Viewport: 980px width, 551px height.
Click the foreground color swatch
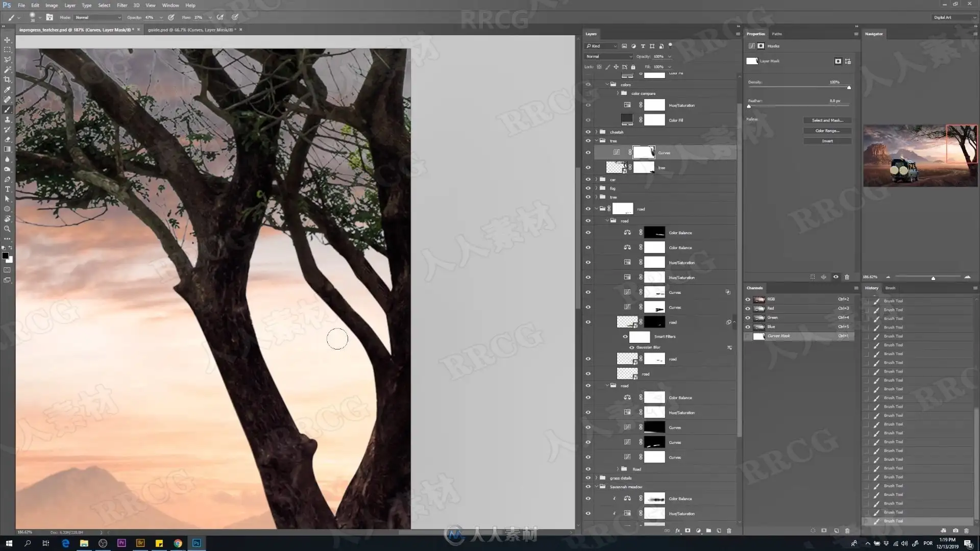5,256
